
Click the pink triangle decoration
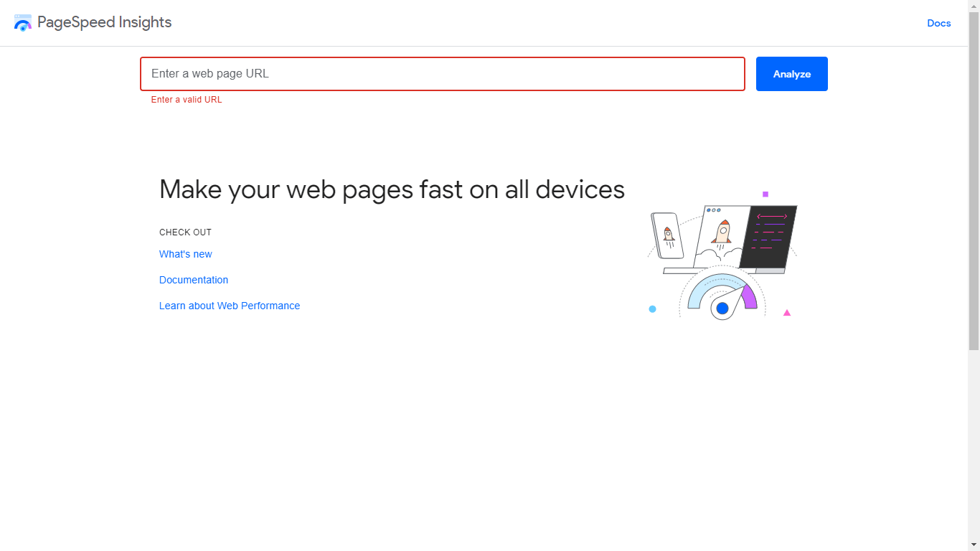click(787, 313)
